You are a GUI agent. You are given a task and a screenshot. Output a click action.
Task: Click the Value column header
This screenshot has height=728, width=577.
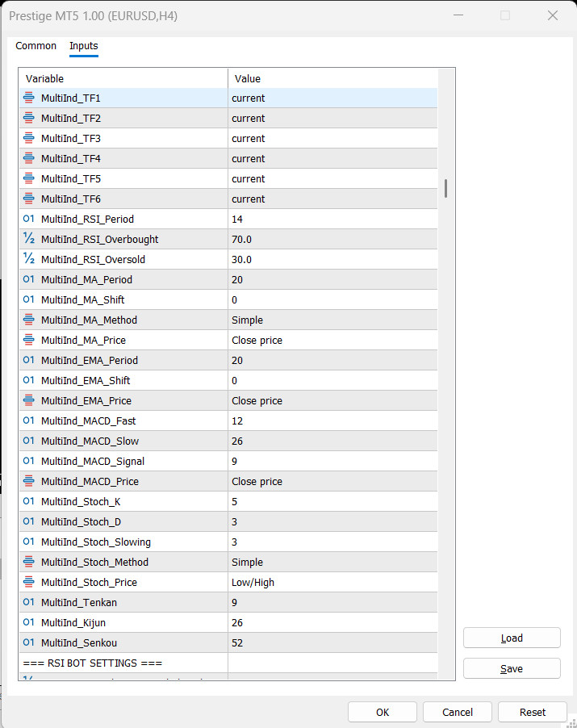(x=332, y=78)
